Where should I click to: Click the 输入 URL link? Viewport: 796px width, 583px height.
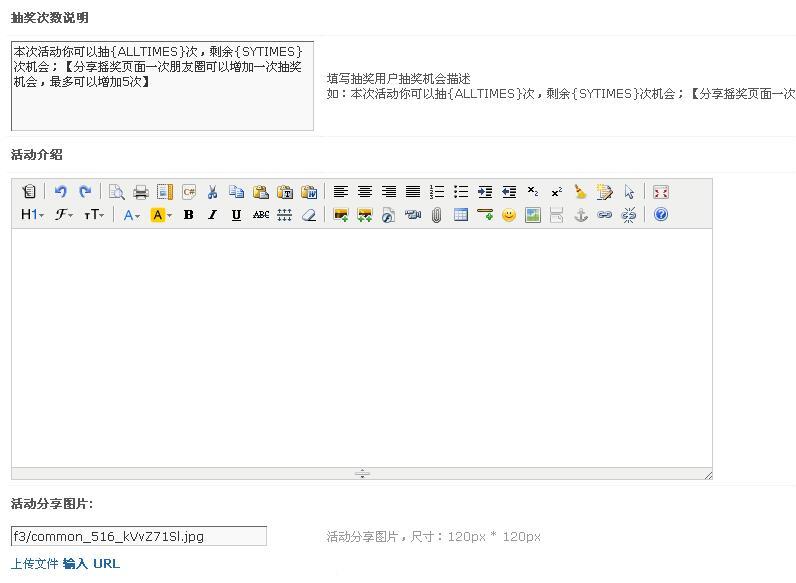91,564
